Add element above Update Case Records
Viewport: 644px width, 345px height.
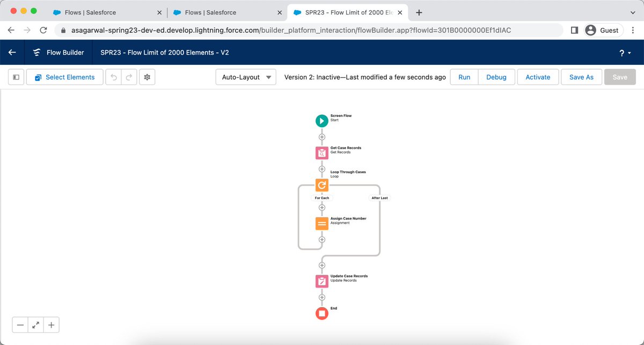(322, 265)
